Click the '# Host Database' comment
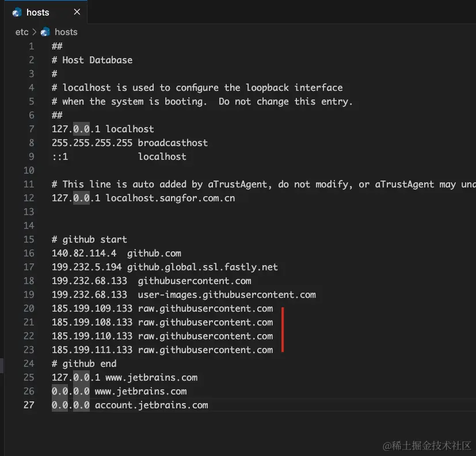Screen dimensions: 476x456 coord(92,60)
